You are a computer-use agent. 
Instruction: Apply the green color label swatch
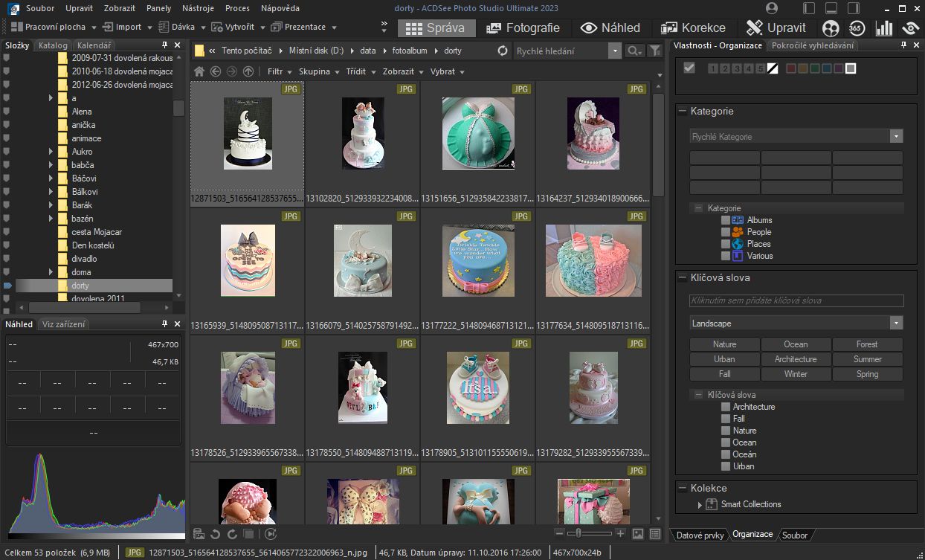click(815, 68)
